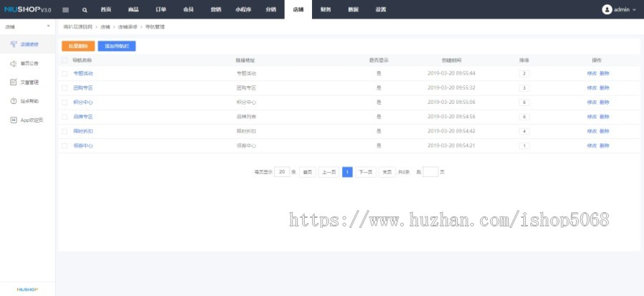Open the 限时折扣 navigation name link
The image size is (644, 296).
(x=84, y=131)
